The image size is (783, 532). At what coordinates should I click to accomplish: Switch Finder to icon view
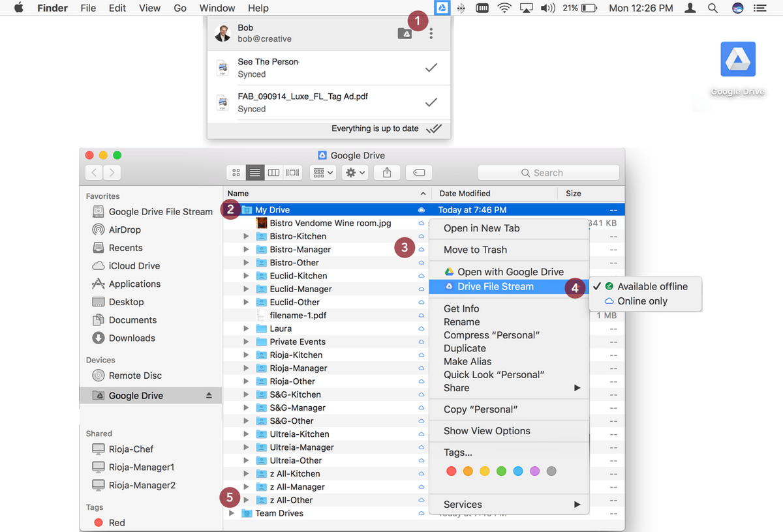pos(236,173)
